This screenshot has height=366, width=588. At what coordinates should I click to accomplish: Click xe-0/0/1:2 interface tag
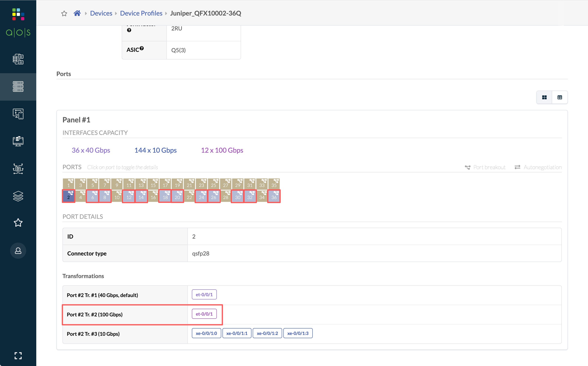267,333
